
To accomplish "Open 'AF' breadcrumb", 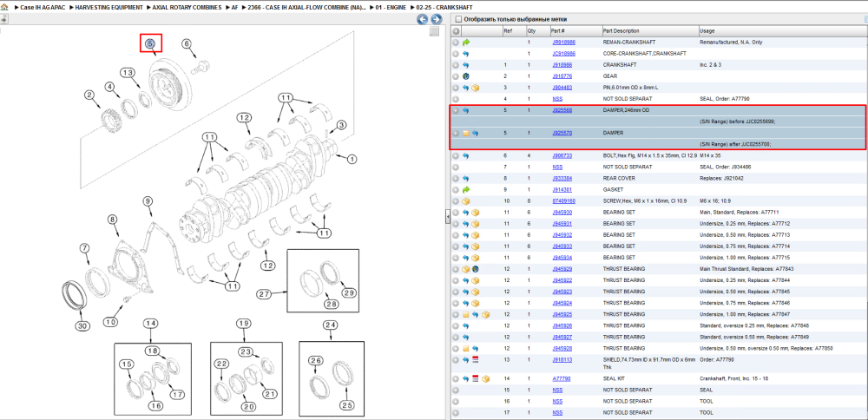I will (234, 8).
